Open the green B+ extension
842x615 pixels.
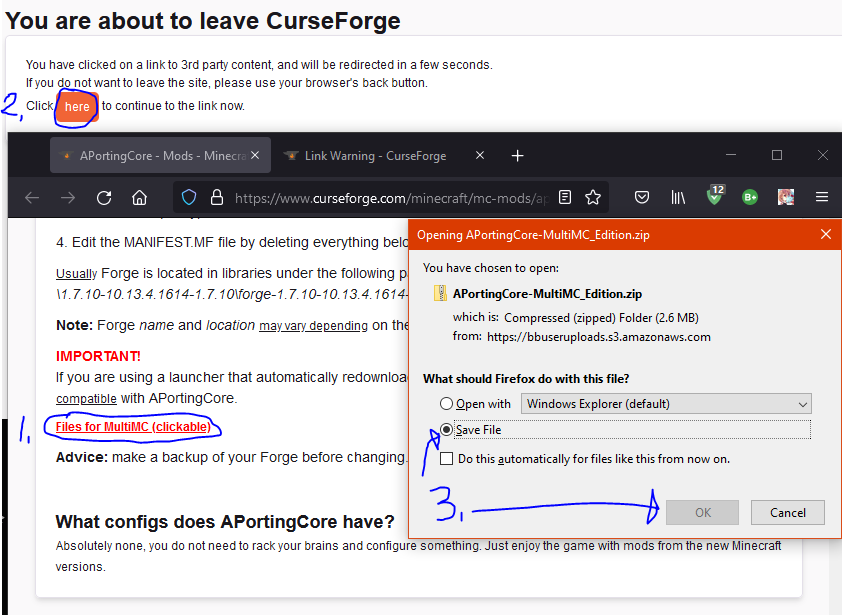[750, 198]
